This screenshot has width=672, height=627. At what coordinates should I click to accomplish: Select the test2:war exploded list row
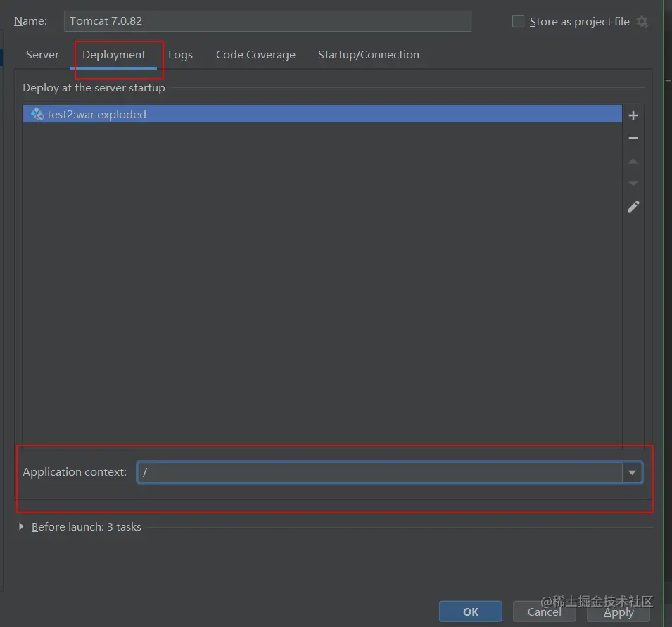[322, 114]
